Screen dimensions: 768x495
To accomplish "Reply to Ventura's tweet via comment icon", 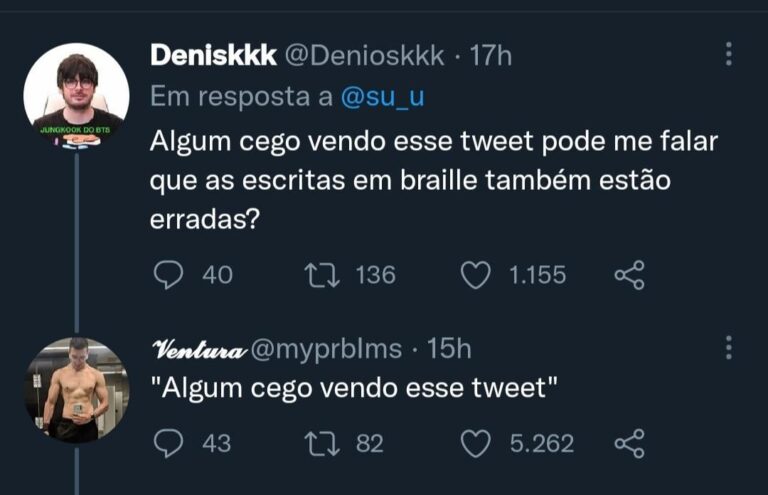I will click(x=167, y=443).
